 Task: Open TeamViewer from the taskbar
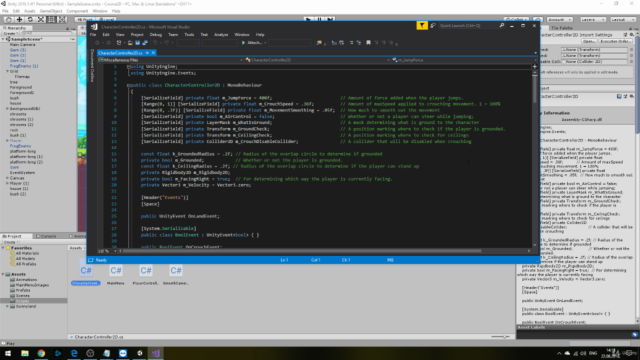123,353
